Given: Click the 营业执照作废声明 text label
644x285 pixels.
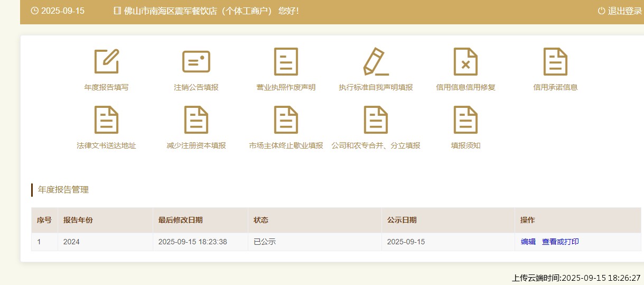Looking at the screenshot, I should 286,87.
